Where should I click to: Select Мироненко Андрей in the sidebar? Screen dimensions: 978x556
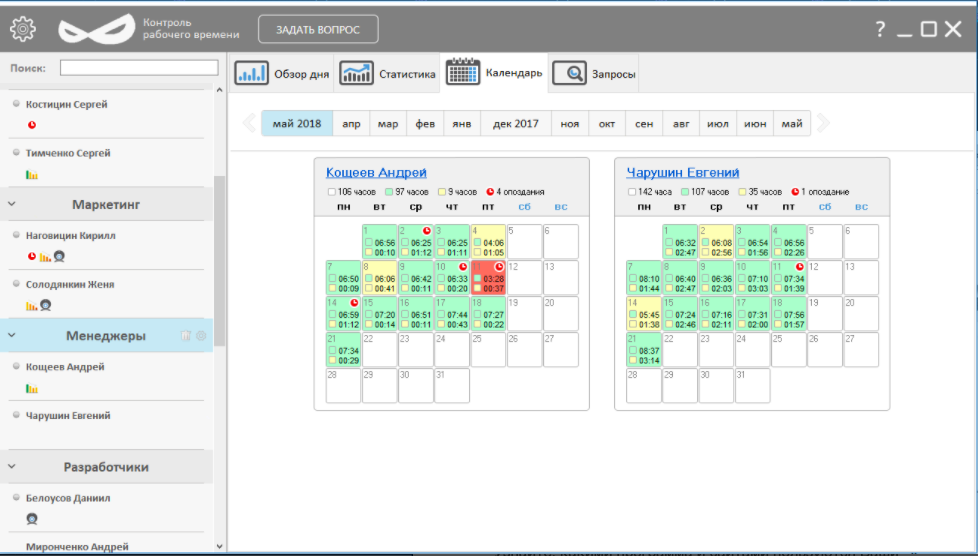pyautogui.click(x=77, y=547)
